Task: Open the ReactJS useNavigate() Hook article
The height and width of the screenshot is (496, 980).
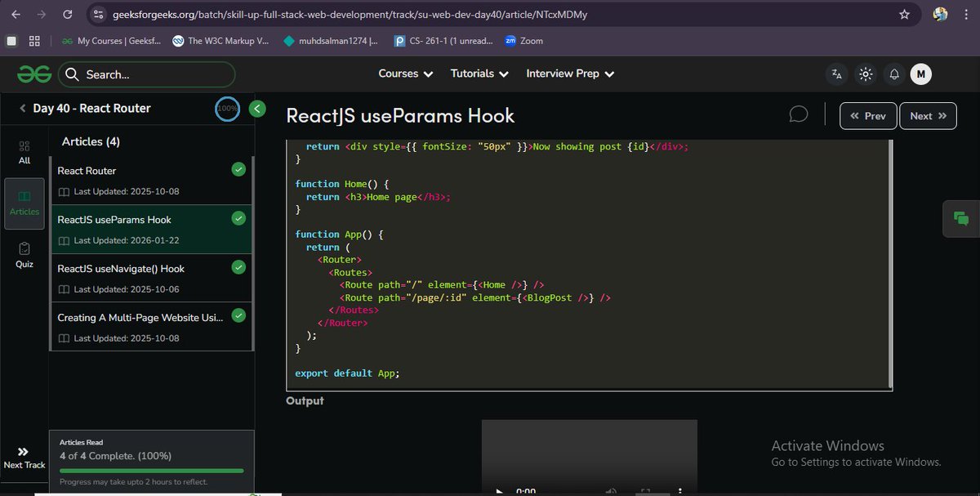Action: (152, 278)
